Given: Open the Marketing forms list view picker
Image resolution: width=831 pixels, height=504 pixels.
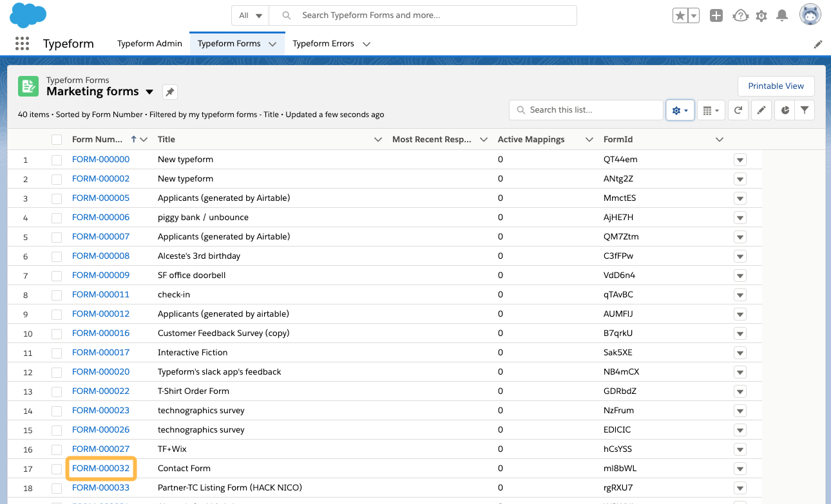Looking at the screenshot, I should click(149, 92).
